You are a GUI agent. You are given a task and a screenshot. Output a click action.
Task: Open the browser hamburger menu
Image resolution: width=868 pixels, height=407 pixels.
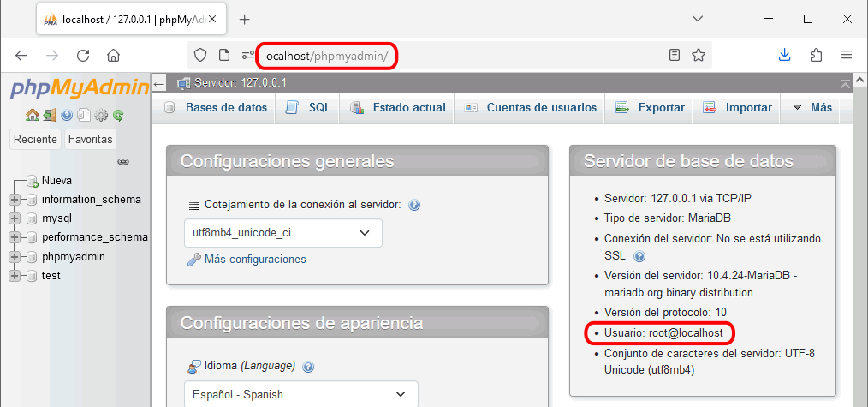[x=847, y=55]
